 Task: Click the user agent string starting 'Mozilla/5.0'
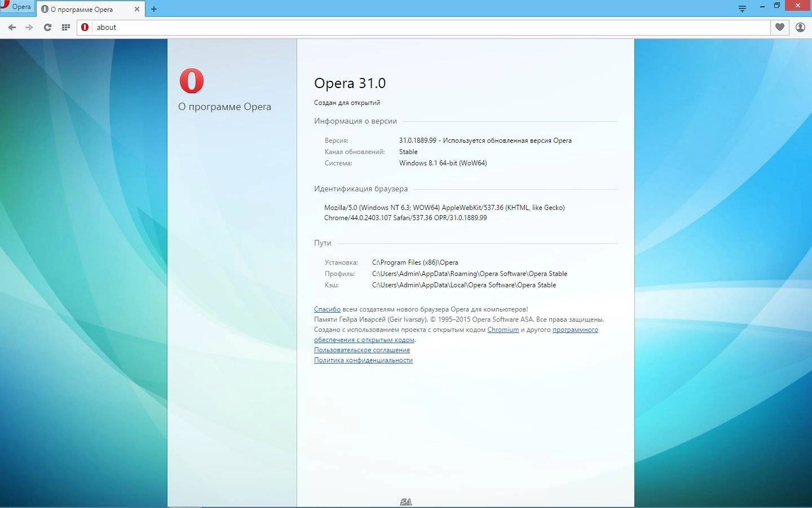(x=444, y=213)
